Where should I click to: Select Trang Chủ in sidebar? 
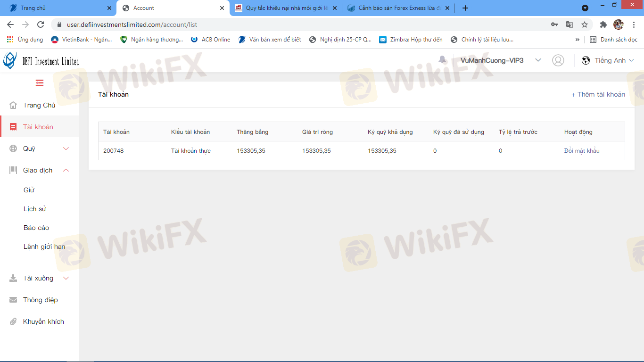[40, 105]
